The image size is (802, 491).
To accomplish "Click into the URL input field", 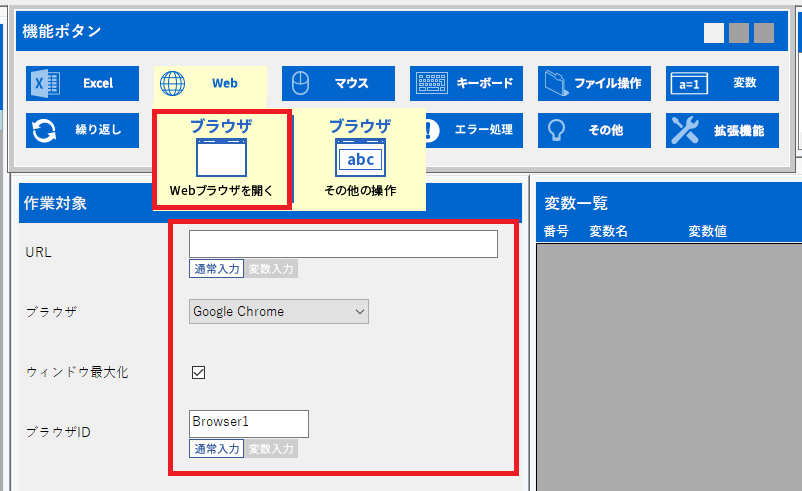I will [x=343, y=244].
